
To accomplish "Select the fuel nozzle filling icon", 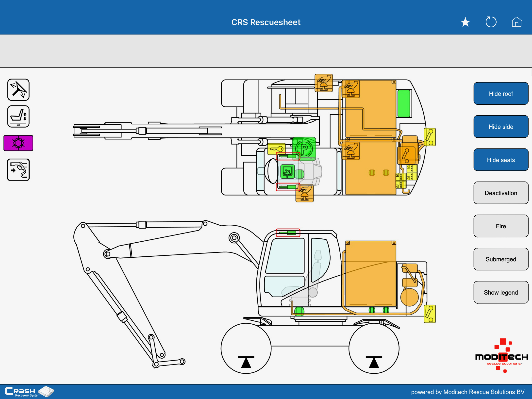I will tap(18, 170).
